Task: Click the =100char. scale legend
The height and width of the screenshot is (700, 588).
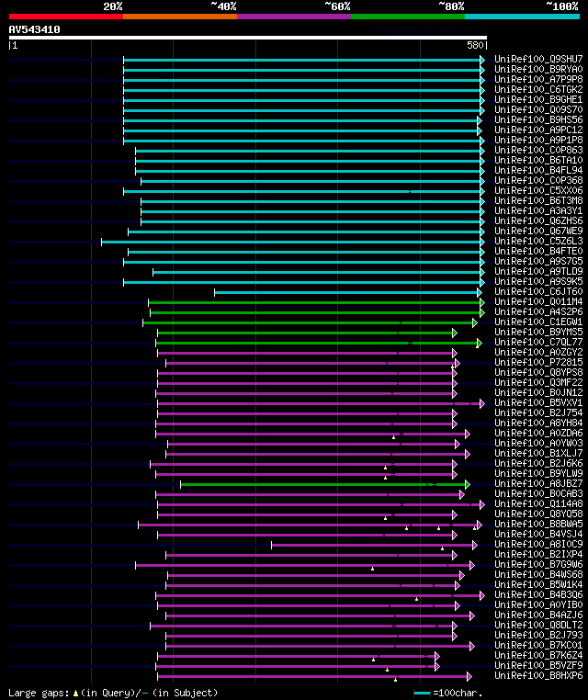Action: tap(448, 693)
